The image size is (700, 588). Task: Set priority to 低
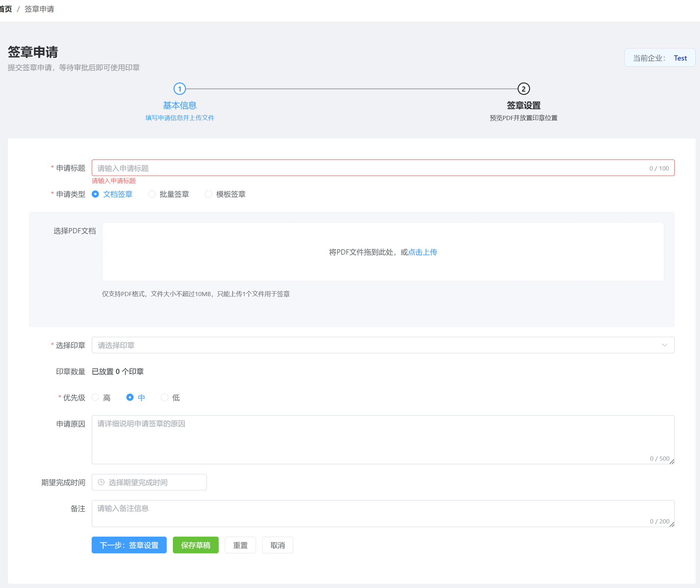(164, 397)
